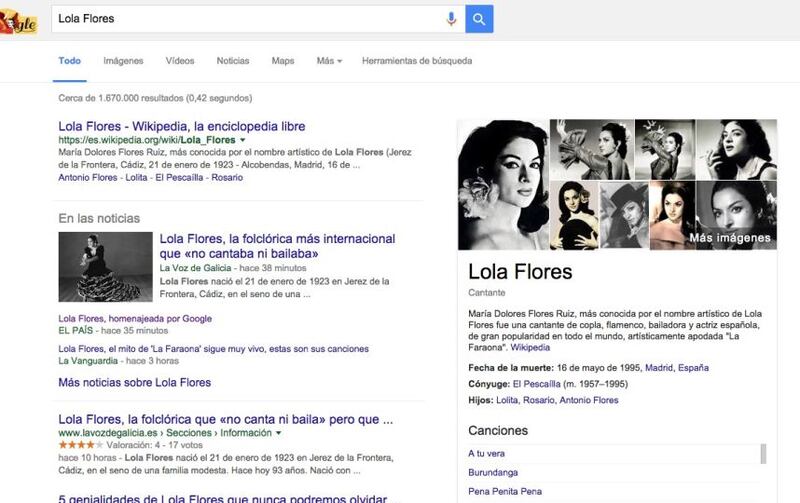Click 'Más noticias sobre Lola Flores'
The image size is (800, 503).
tap(135, 383)
